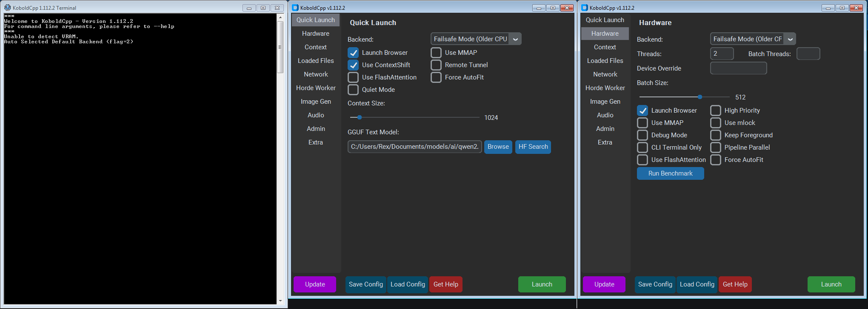Screen dimensions: 868x309
Task: Enable Pipeline Parallel checkbox
Action: pyautogui.click(x=716, y=147)
